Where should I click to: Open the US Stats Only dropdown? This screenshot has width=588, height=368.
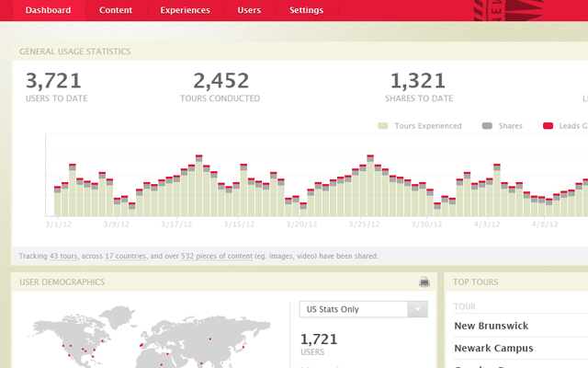pyautogui.click(x=364, y=309)
